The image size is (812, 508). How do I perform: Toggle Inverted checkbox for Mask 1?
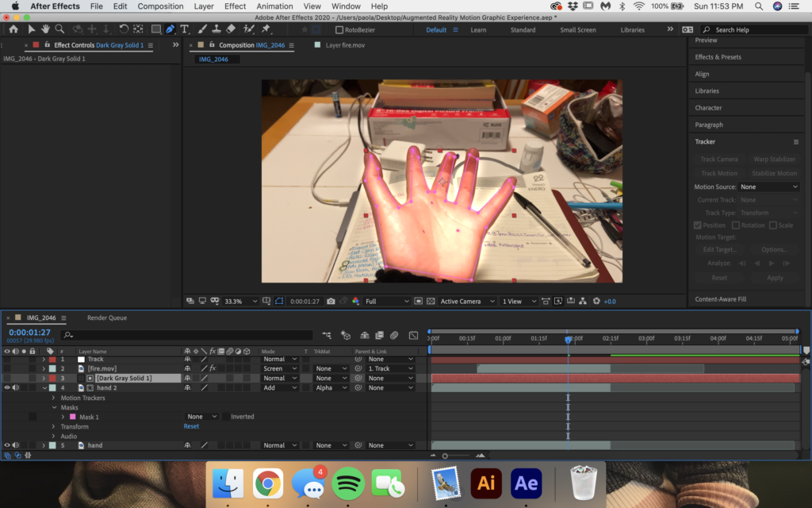(x=224, y=417)
